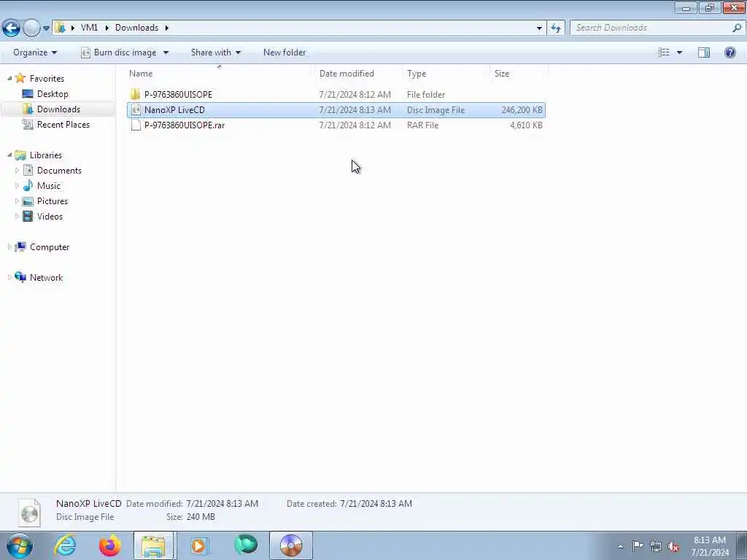The height and width of the screenshot is (560, 747).
Task: Open the Share with menu
Action: 216,52
